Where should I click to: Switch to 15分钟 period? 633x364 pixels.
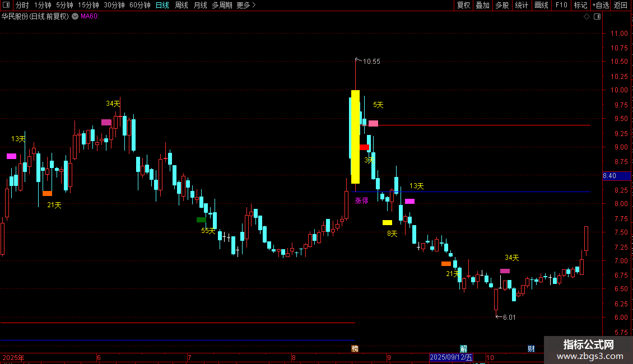click(x=88, y=5)
